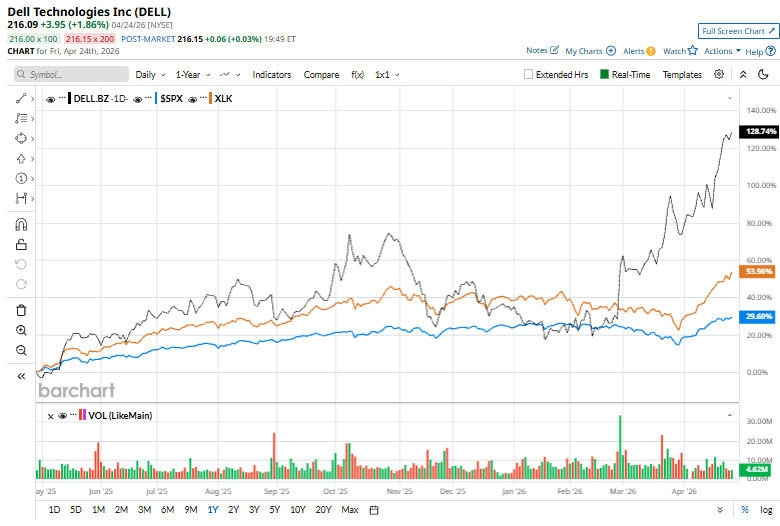The image size is (780, 526).
Task: Select the shapes drawing tool
Action: [21, 138]
